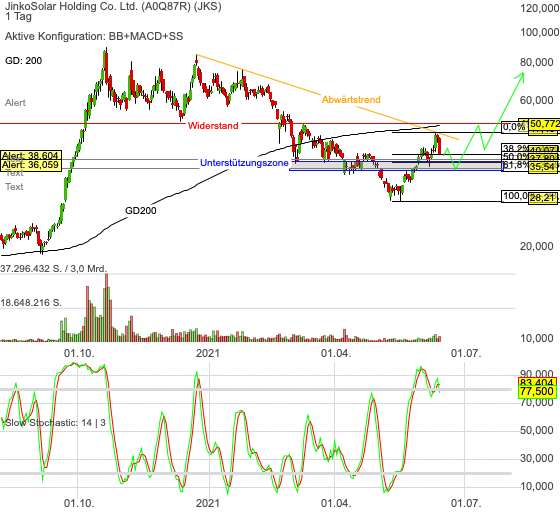Select the 'Alert: 38,604' label
The height and width of the screenshot is (512, 560).
tap(31, 155)
